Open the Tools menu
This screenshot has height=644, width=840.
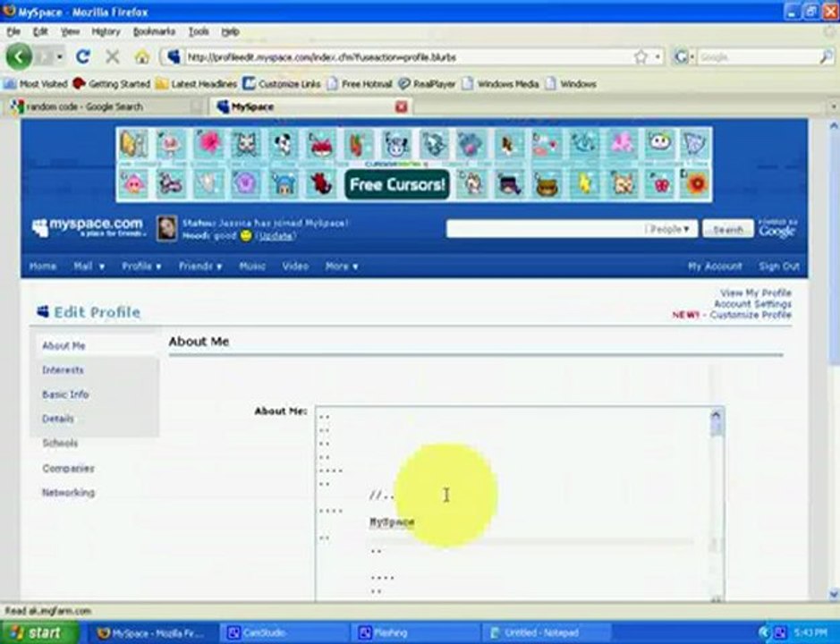(x=199, y=31)
